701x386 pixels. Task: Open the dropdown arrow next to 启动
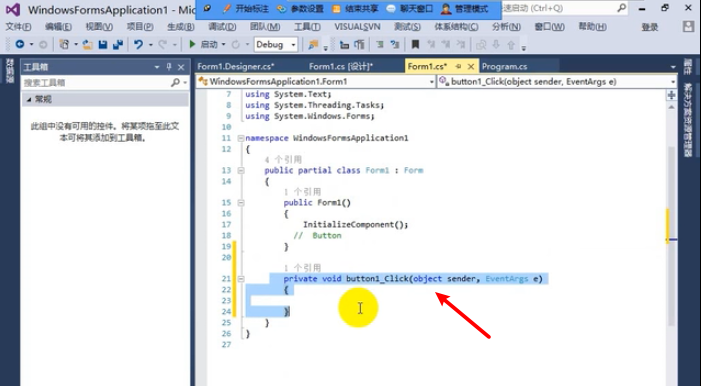point(224,44)
